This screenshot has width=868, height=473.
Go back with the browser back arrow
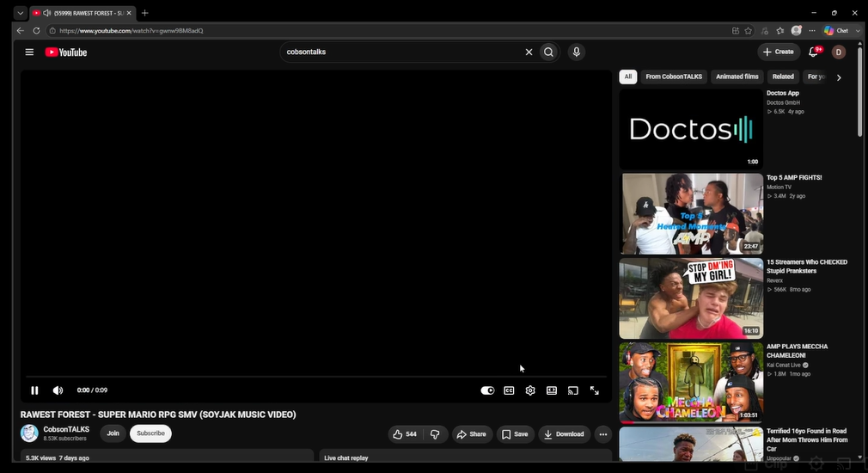[x=21, y=31]
